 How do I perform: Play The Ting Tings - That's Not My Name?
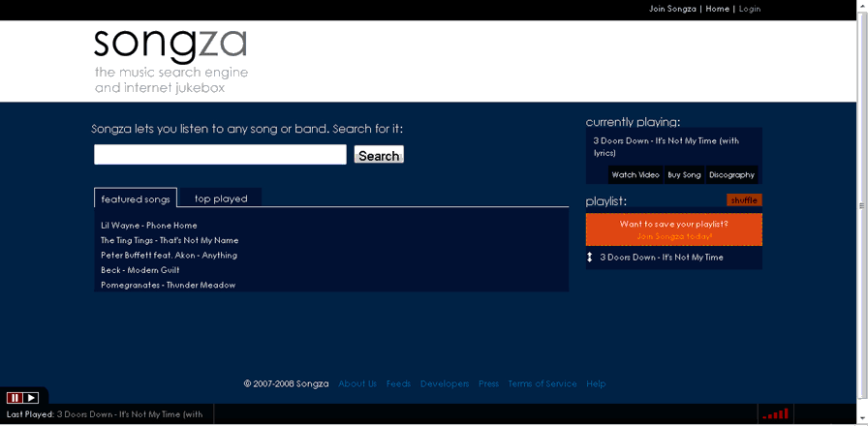click(x=170, y=240)
